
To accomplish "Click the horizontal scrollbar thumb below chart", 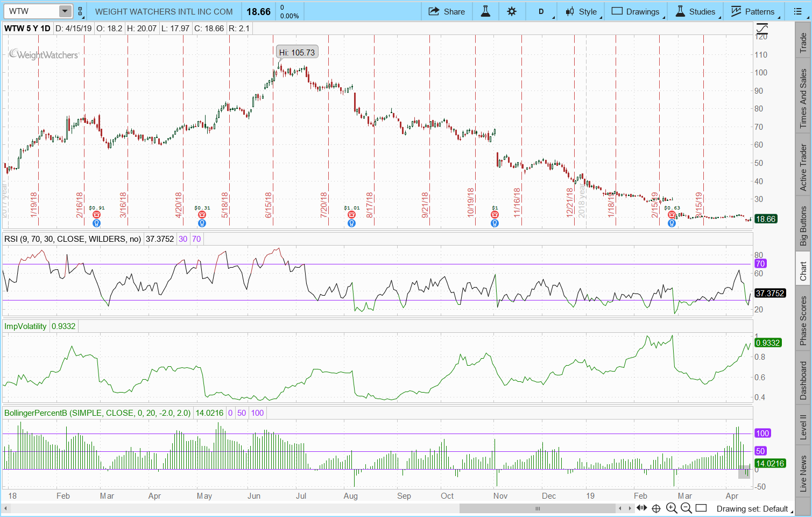I will [537, 508].
